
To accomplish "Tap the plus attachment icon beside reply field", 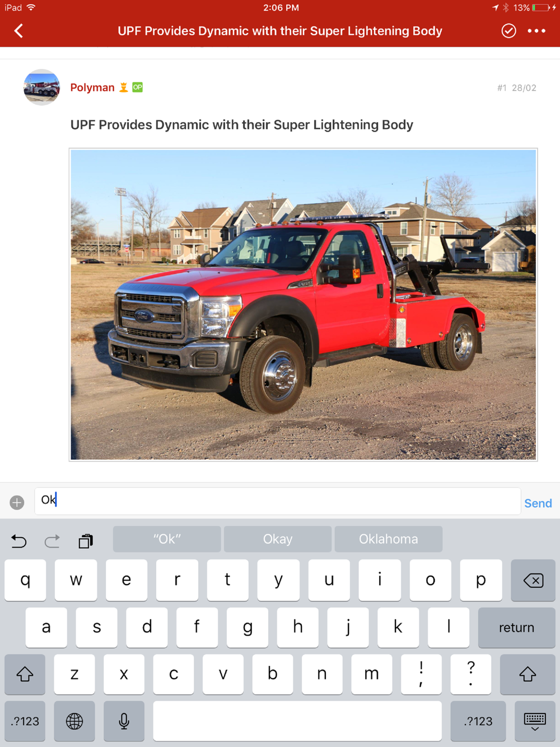I will 17,502.
